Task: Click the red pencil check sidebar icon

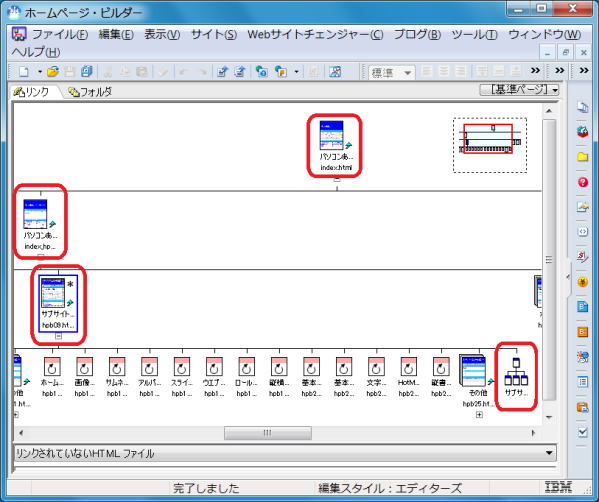Action: pos(582,257)
